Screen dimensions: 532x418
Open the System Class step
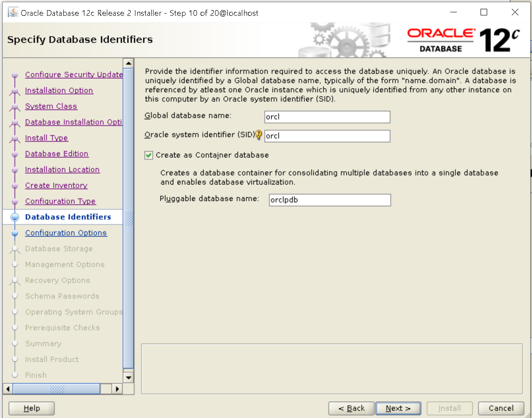(x=51, y=106)
